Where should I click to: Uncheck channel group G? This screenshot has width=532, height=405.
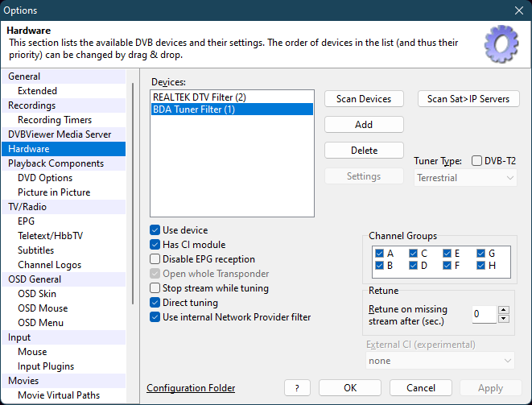click(481, 253)
